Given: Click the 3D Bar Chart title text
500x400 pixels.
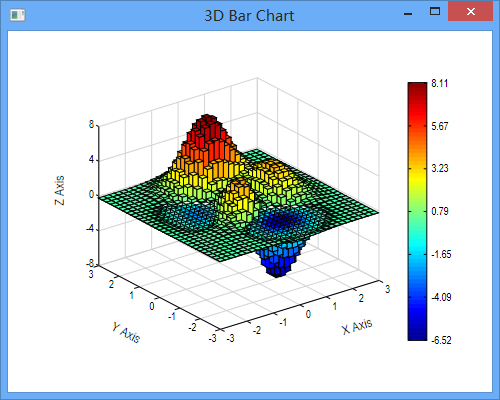Looking at the screenshot, I should coord(249,16).
